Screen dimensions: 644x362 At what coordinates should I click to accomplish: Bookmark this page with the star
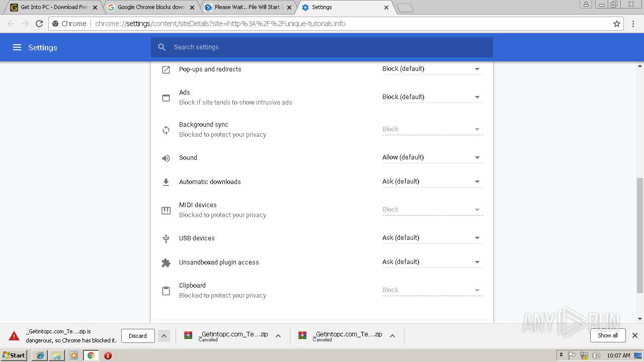tap(617, 24)
